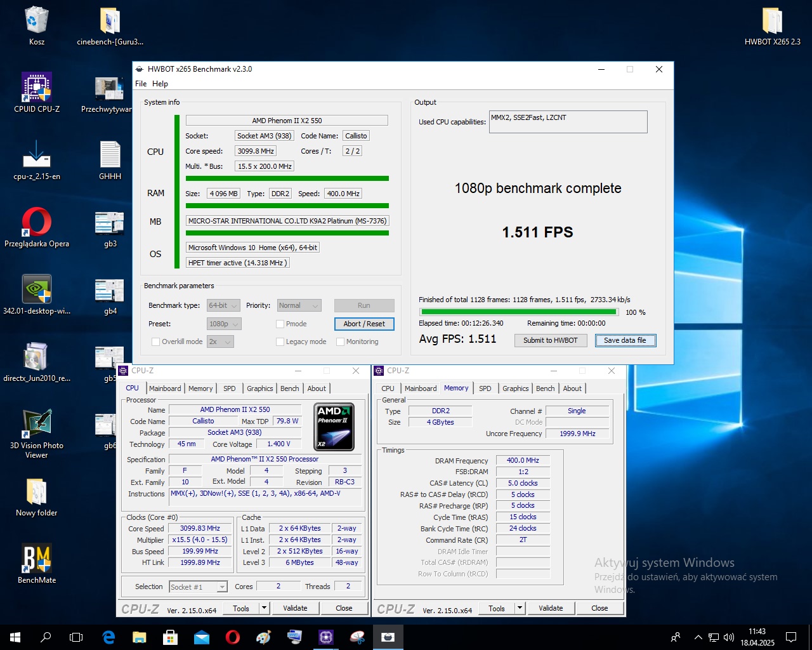Open the gb4 desktop image file
The width and height of the screenshot is (812, 650).
tap(110, 295)
